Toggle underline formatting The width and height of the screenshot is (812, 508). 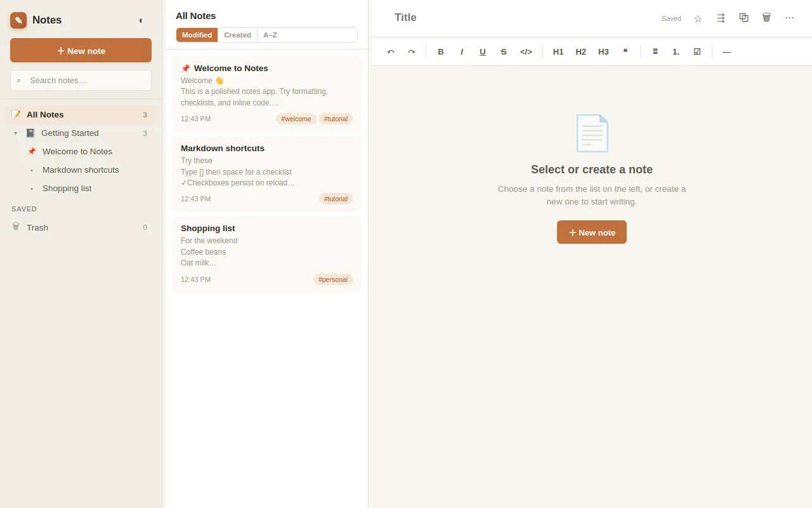pos(483,51)
